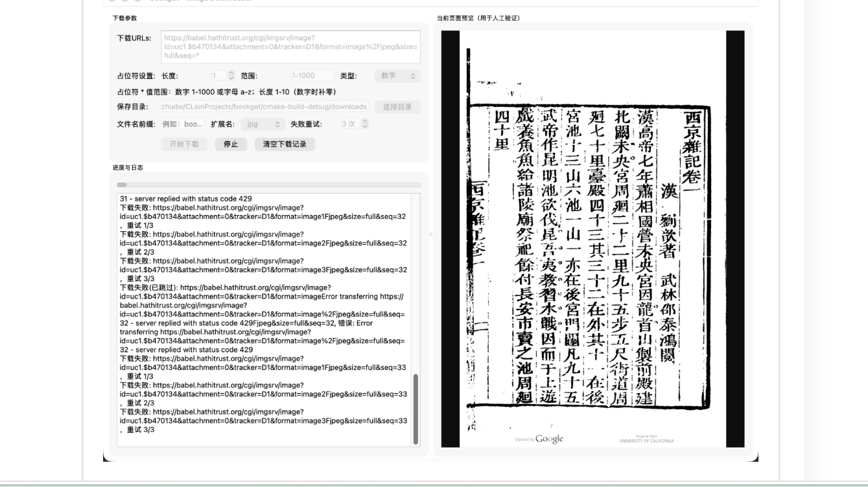The image size is (868, 487).
Task: Decrease the 失败重试 retry count stepper
Action: [365, 126]
